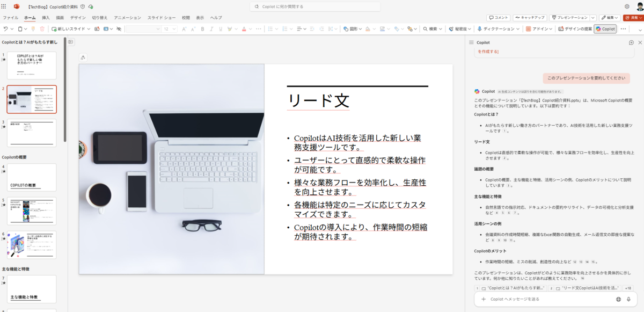Click the Catch Up (キャッチアップ) button
Viewport: 644px width, 312px height.
pos(530,18)
